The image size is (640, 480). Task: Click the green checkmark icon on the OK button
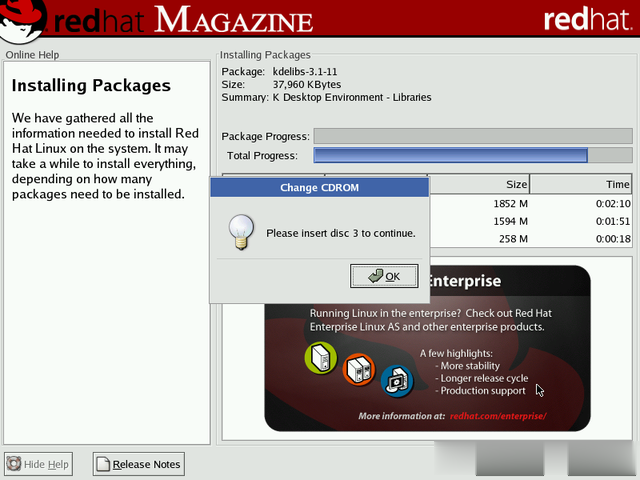click(x=376, y=276)
